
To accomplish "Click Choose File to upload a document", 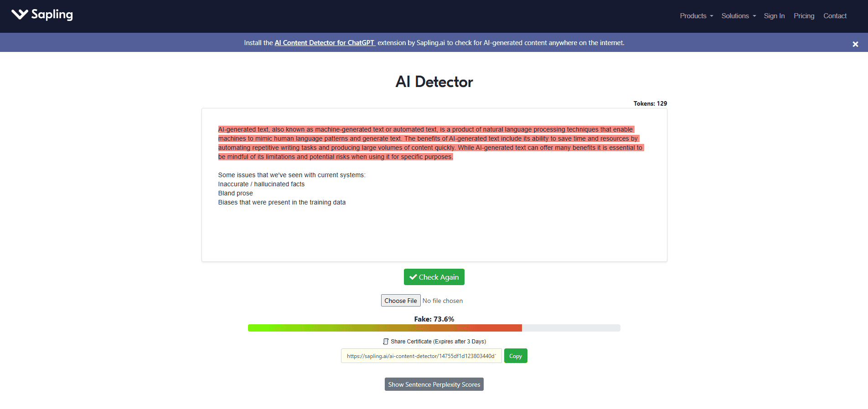I will (x=401, y=301).
